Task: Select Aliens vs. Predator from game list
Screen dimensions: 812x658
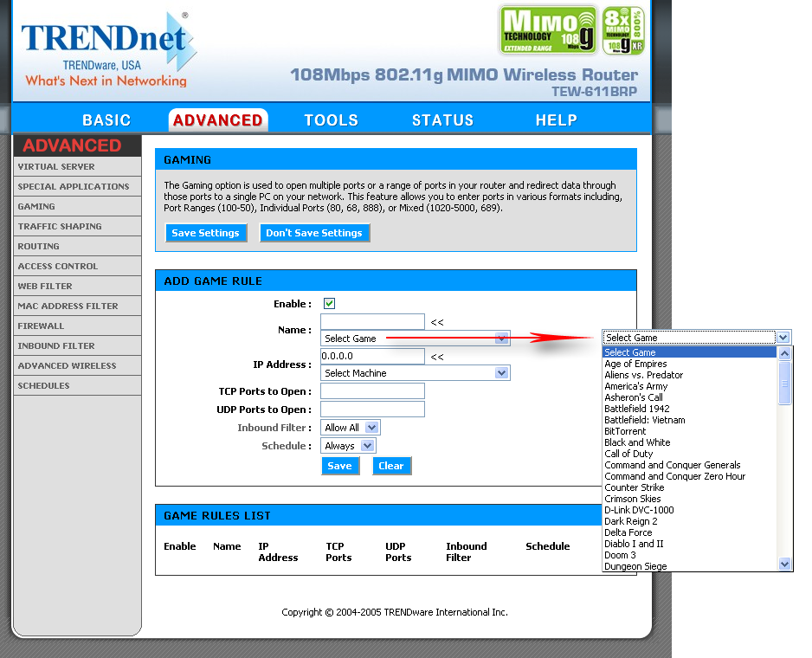Action: click(690, 375)
